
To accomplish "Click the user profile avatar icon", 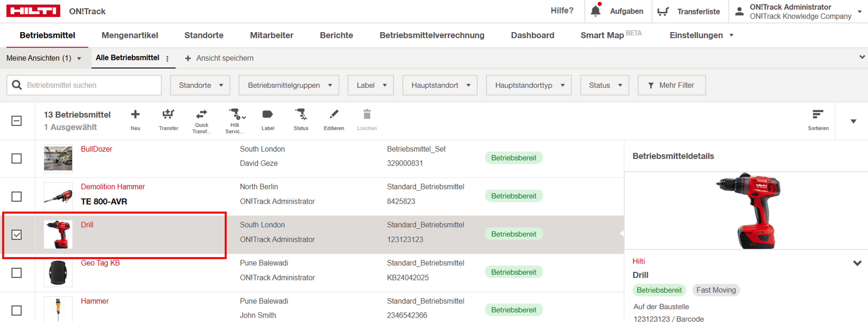I will pyautogui.click(x=739, y=11).
